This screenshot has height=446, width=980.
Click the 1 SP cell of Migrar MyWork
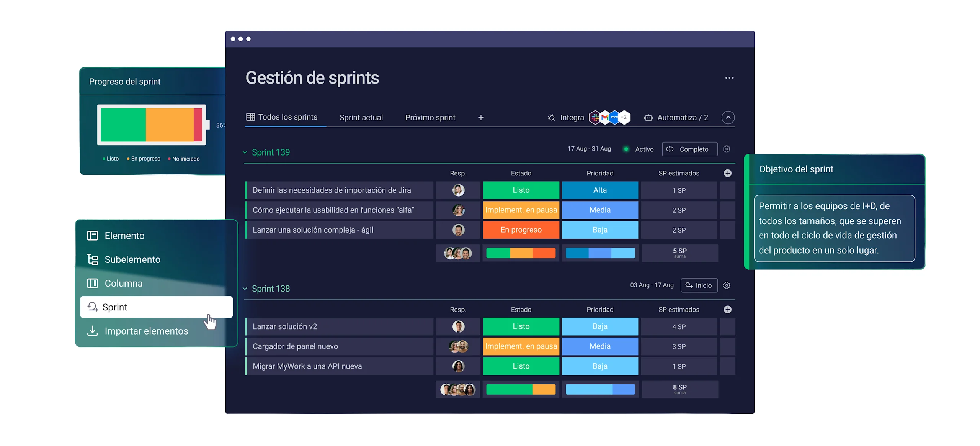point(679,366)
